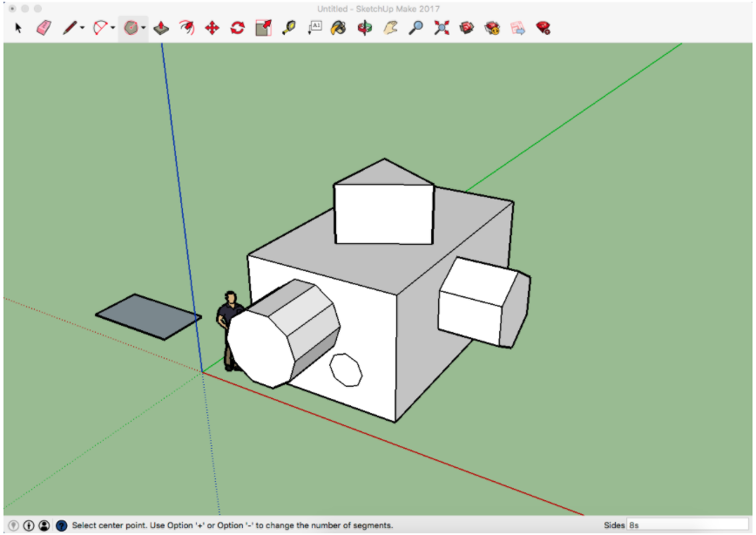756x535 pixels.
Task: Click the small octagon on the cube face
Action: pyautogui.click(x=346, y=370)
